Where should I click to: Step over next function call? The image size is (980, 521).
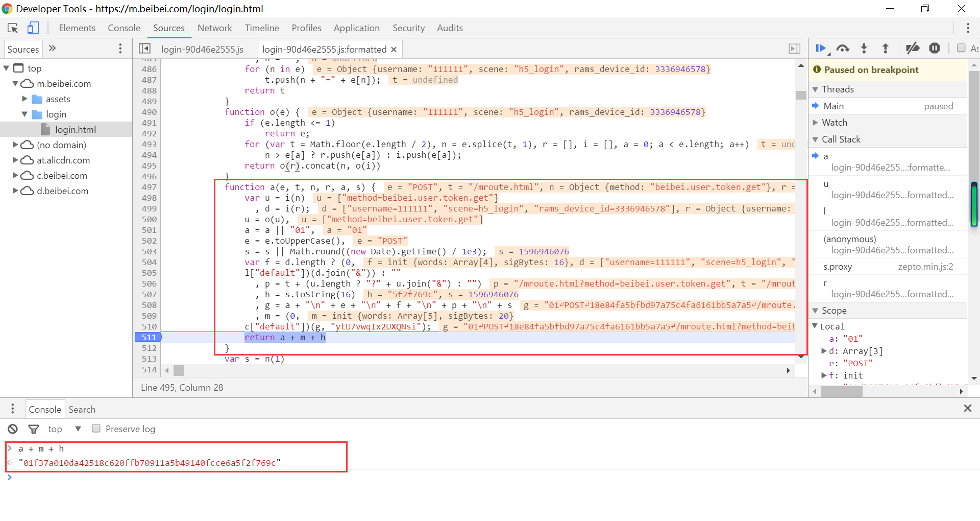843,49
